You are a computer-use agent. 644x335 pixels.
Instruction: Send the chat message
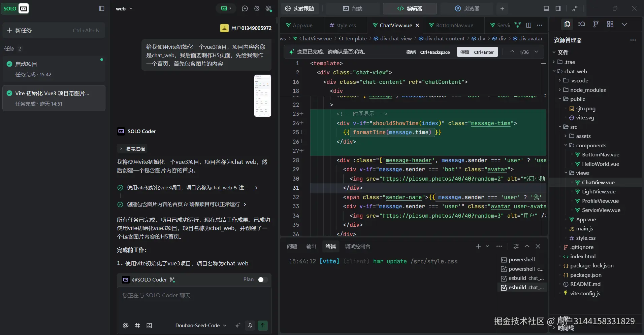coord(263,326)
